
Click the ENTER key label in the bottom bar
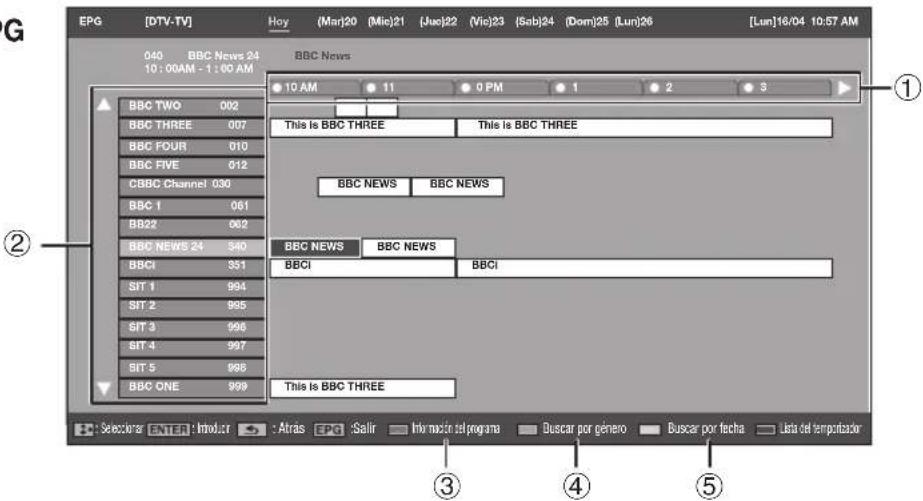pos(168,430)
